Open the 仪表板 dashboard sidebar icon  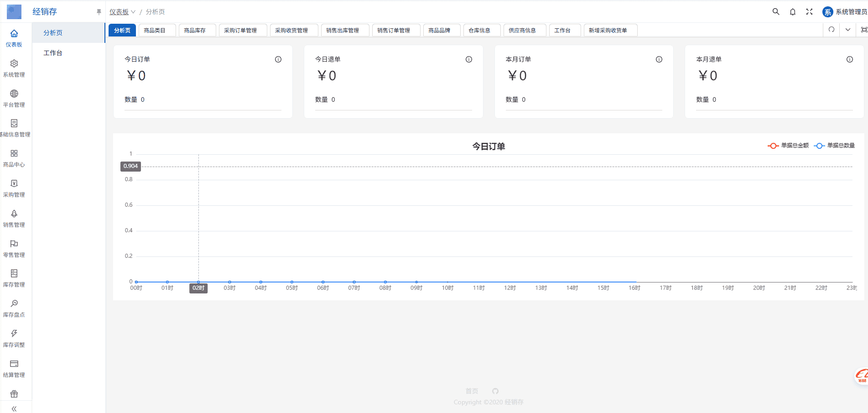tap(14, 33)
